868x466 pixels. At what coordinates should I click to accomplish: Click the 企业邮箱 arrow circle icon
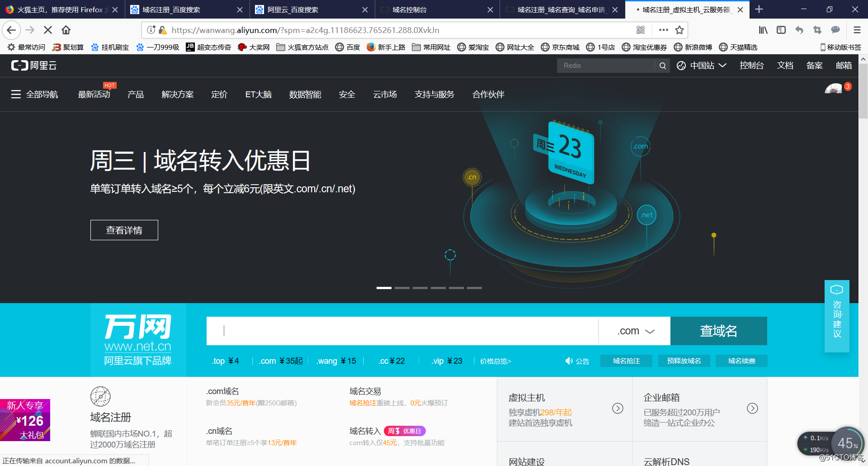tap(752, 409)
